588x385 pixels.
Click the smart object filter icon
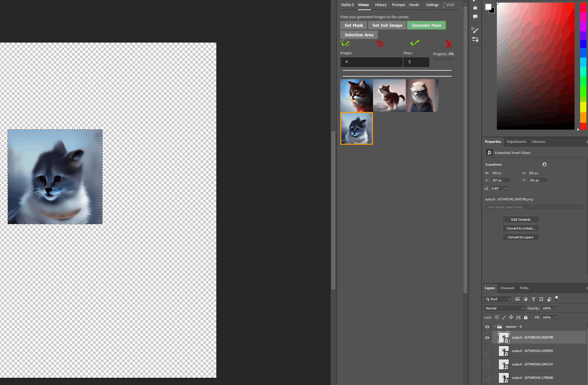549,299
